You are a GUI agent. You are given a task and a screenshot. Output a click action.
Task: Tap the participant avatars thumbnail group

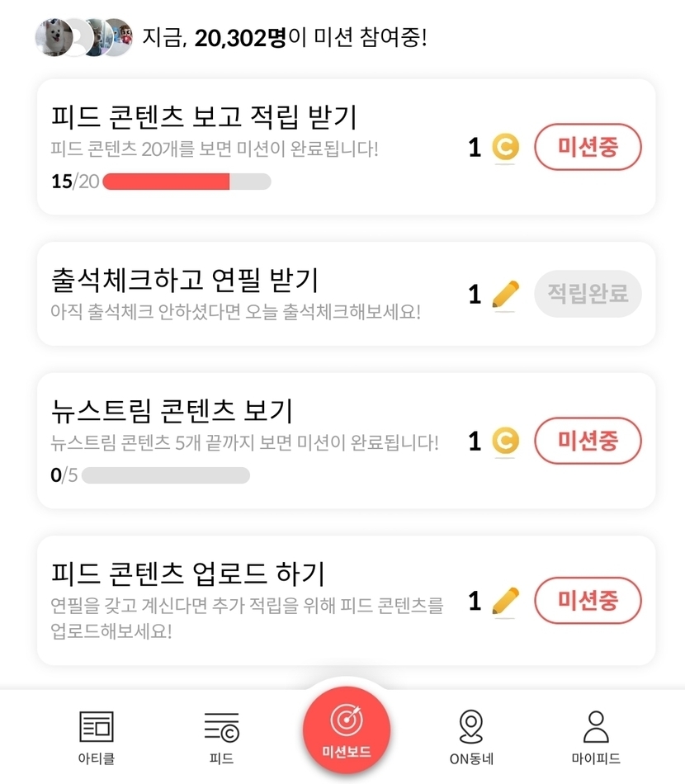83,37
